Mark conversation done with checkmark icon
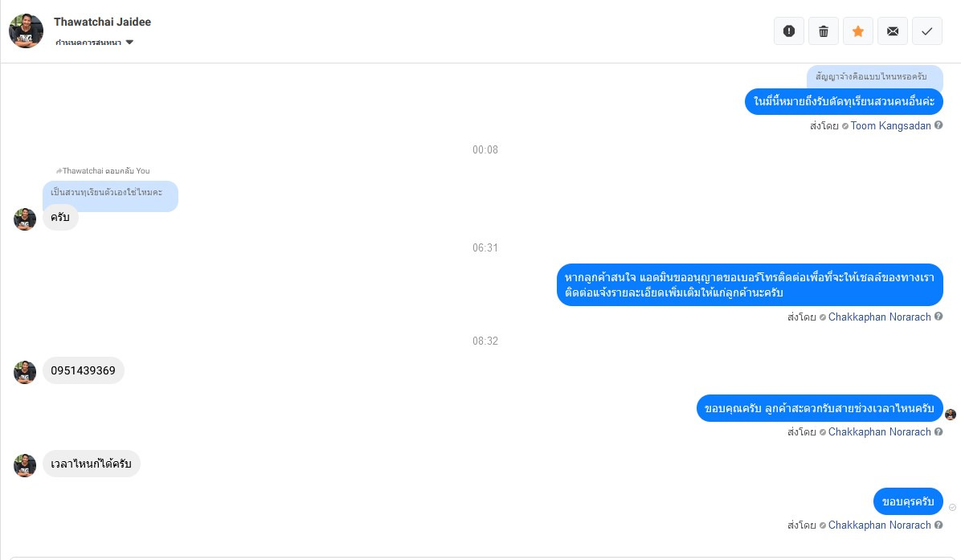 pyautogui.click(x=927, y=31)
